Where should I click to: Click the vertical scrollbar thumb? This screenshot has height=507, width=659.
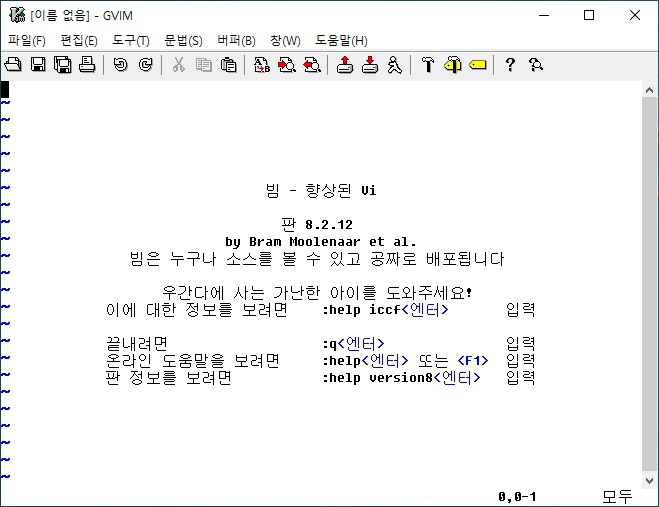(x=649, y=284)
